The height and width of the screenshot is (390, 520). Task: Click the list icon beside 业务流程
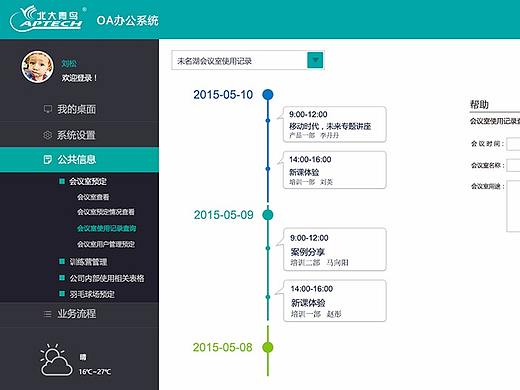coord(48,314)
